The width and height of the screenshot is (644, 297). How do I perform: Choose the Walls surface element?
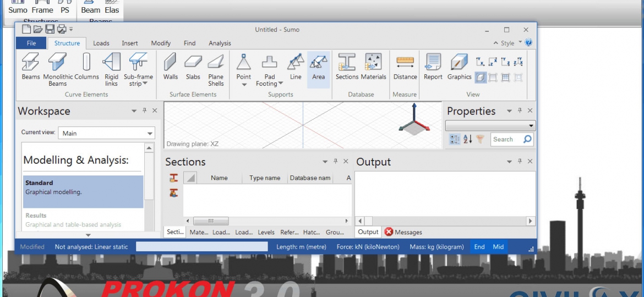171,67
